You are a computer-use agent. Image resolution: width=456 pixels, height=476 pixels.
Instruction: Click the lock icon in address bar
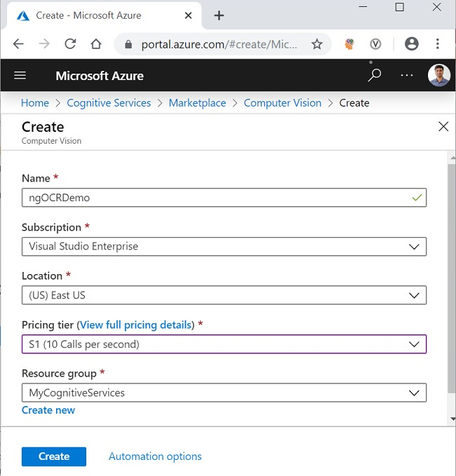pos(128,44)
